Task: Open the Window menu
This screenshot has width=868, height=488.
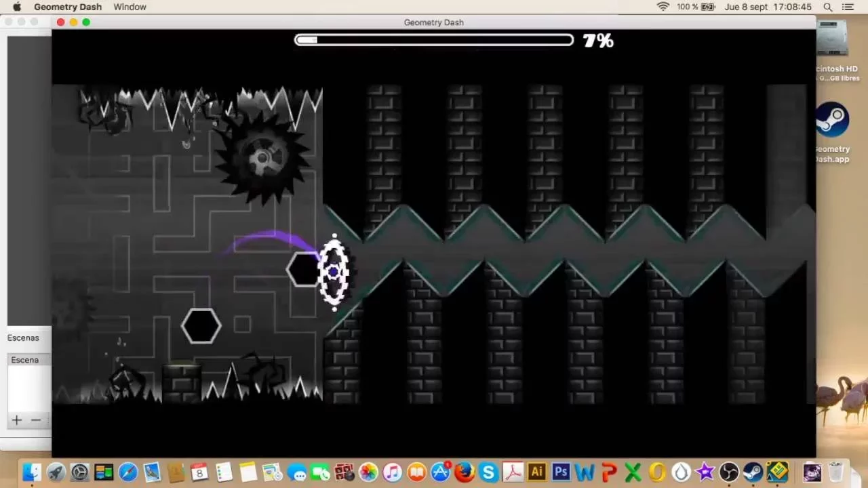Action: click(x=130, y=7)
